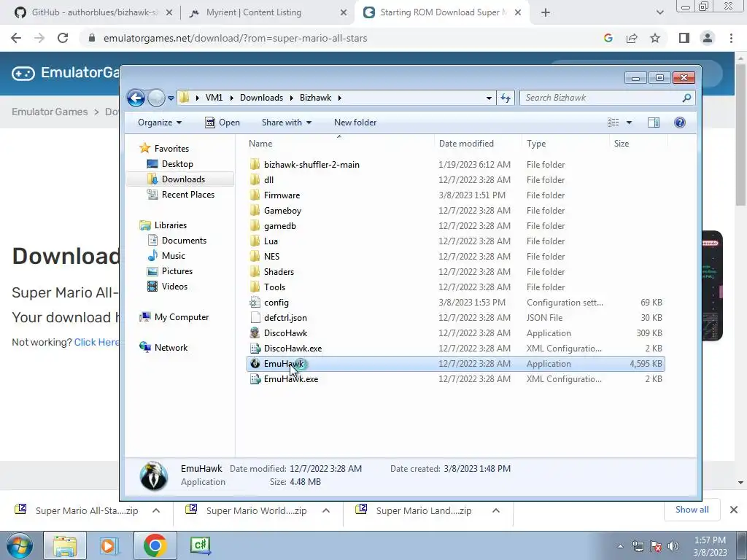This screenshot has height=560, width=747.
Task: Select the dll folder icon
Action: click(x=255, y=180)
